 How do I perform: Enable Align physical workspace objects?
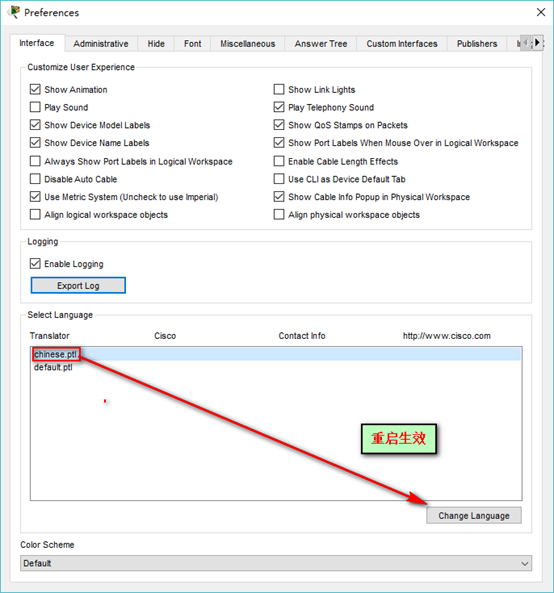pos(279,215)
